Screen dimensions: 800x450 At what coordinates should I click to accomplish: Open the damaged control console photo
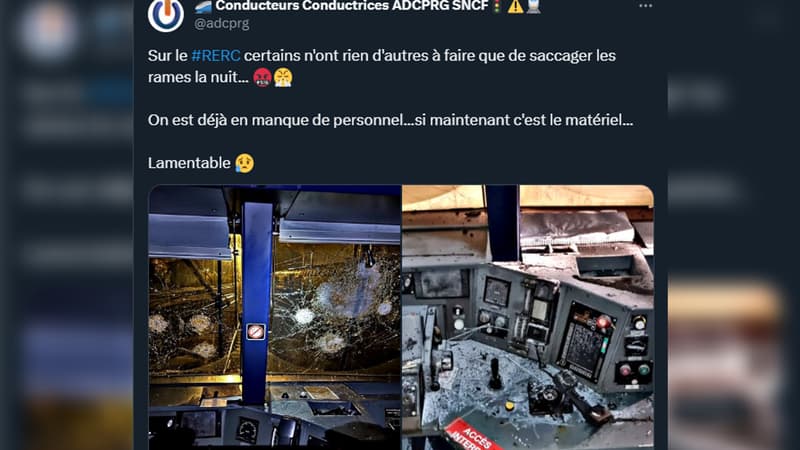pyautogui.click(x=528, y=317)
